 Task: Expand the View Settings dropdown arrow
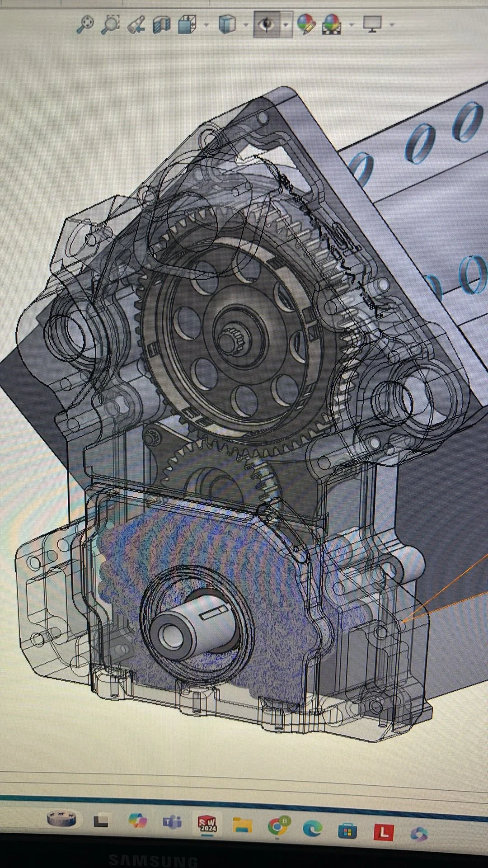click(x=392, y=25)
